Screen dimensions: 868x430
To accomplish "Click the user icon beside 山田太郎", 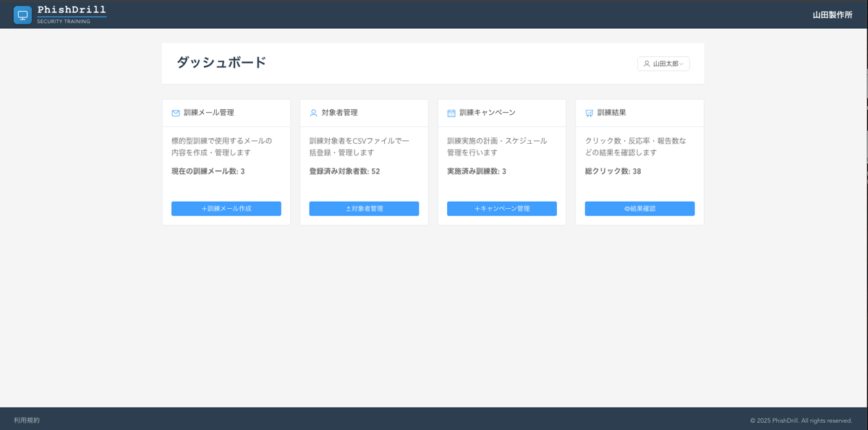I will pyautogui.click(x=646, y=64).
